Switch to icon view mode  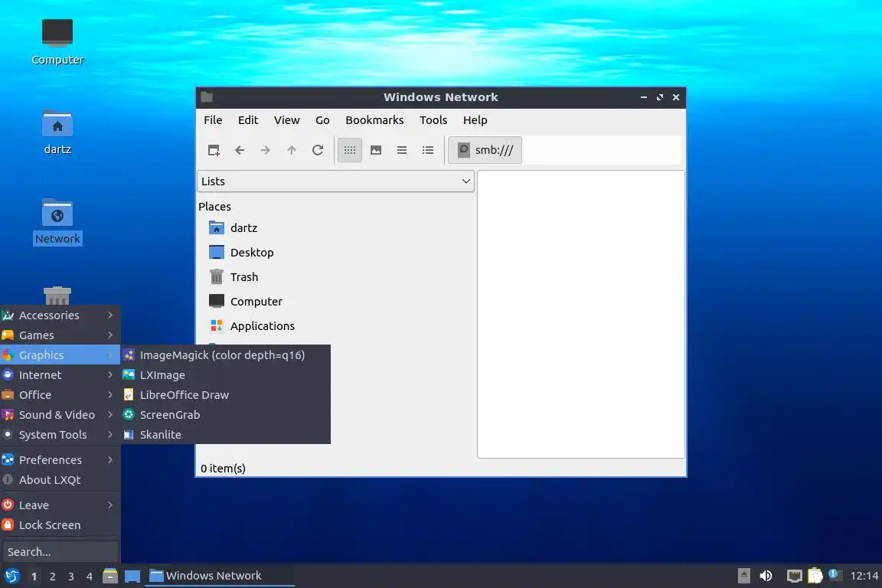pyautogui.click(x=350, y=150)
